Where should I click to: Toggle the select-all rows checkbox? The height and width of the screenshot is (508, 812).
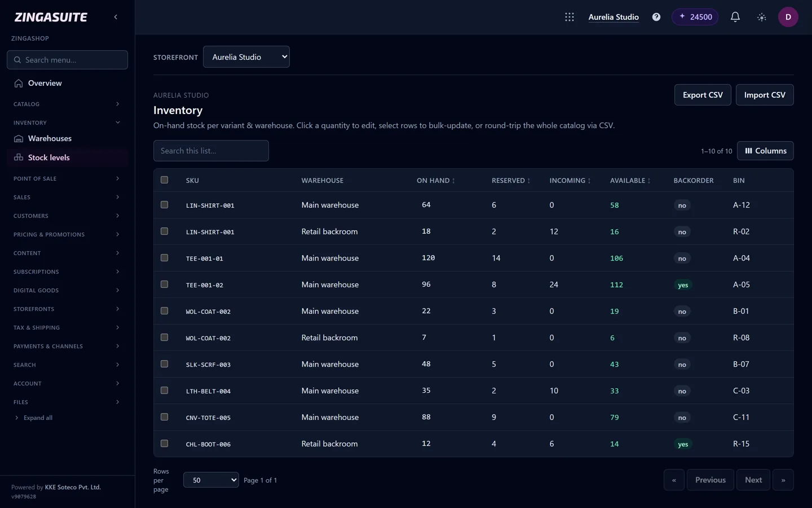[164, 180]
